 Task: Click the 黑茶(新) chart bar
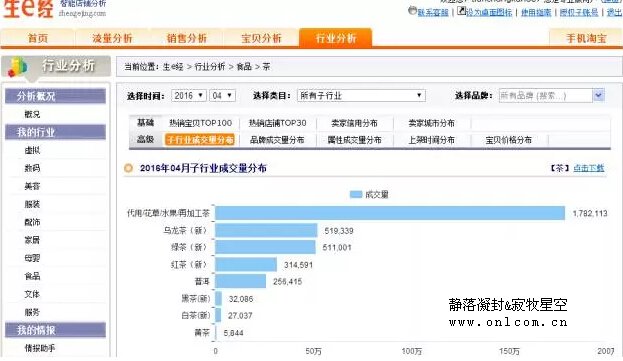219,299
